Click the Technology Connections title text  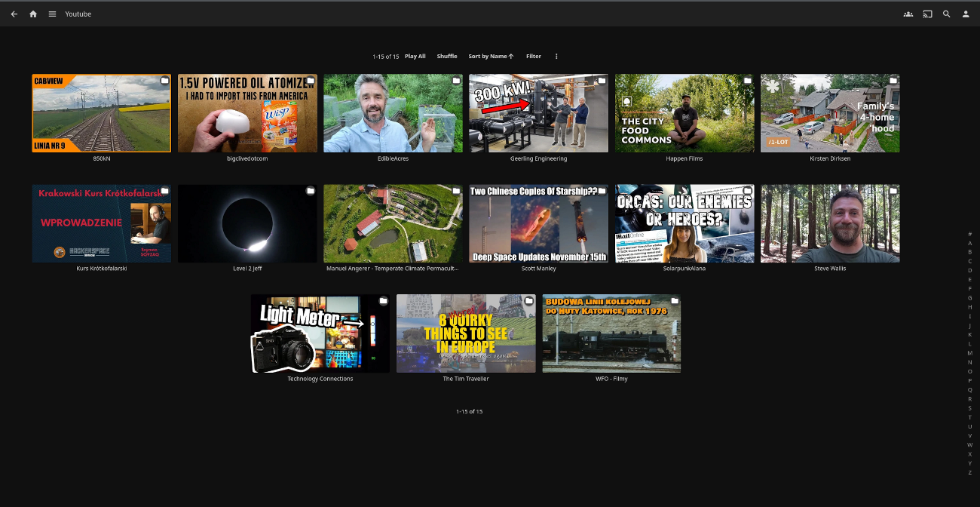point(320,379)
